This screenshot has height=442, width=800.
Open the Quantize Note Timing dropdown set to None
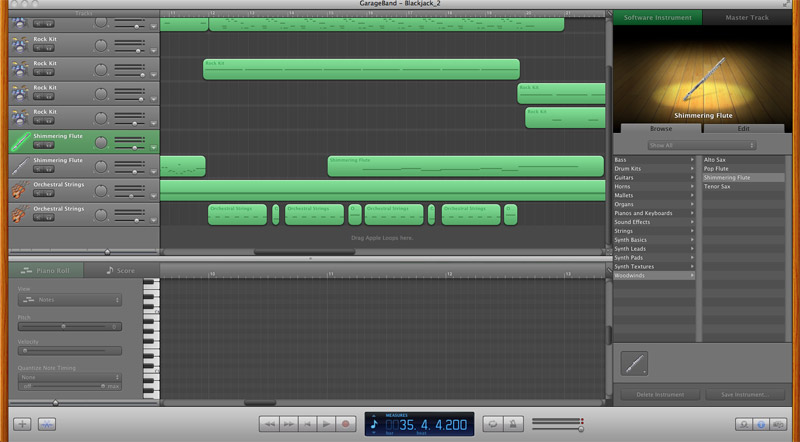[69, 377]
